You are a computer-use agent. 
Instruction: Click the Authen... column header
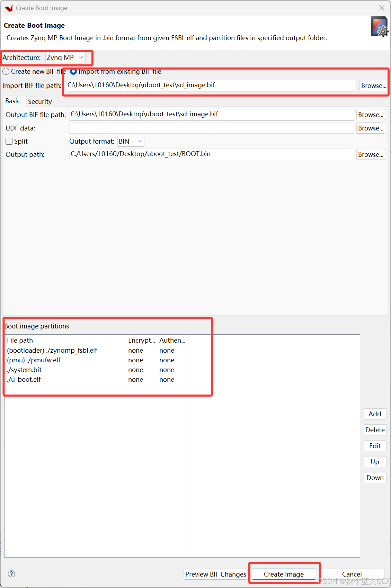(172, 340)
